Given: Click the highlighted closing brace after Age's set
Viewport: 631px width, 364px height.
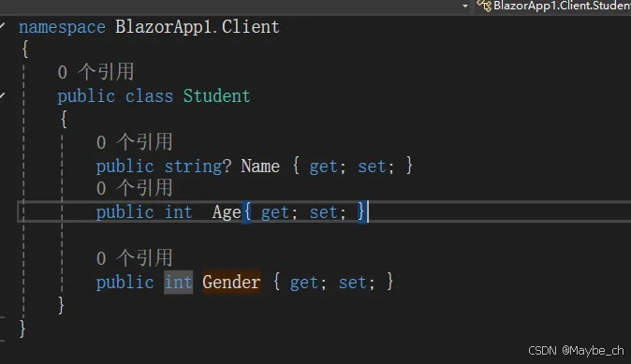Looking at the screenshot, I should tap(361, 212).
